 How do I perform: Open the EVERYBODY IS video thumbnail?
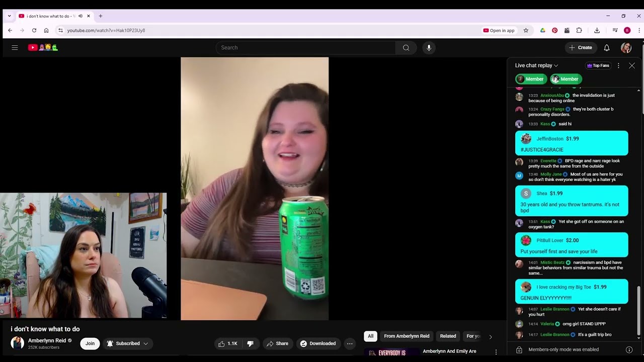coord(391,352)
